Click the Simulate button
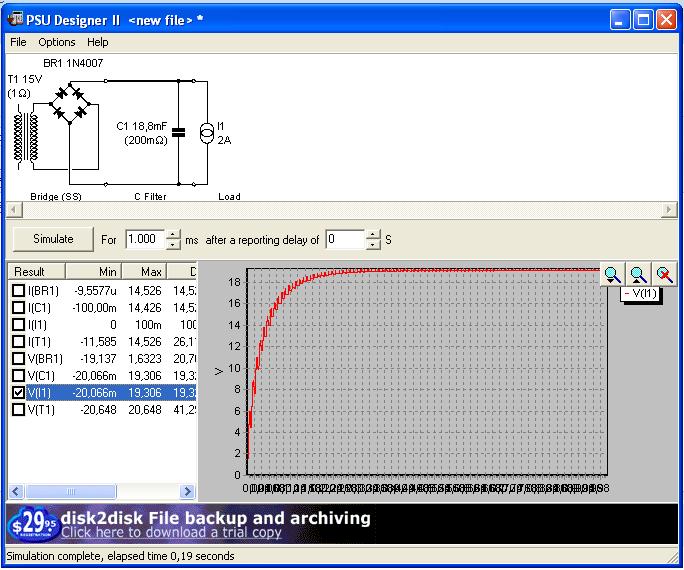 tap(53, 240)
